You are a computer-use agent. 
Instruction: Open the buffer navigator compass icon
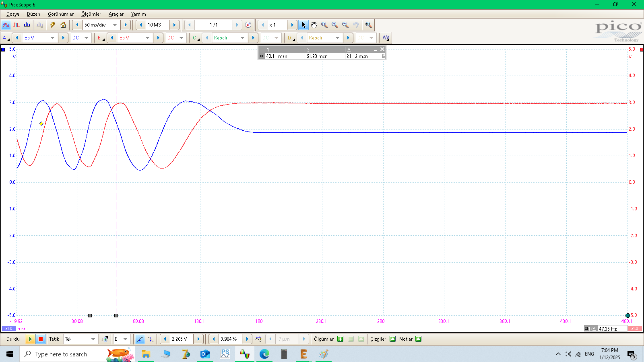click(248, 25)
